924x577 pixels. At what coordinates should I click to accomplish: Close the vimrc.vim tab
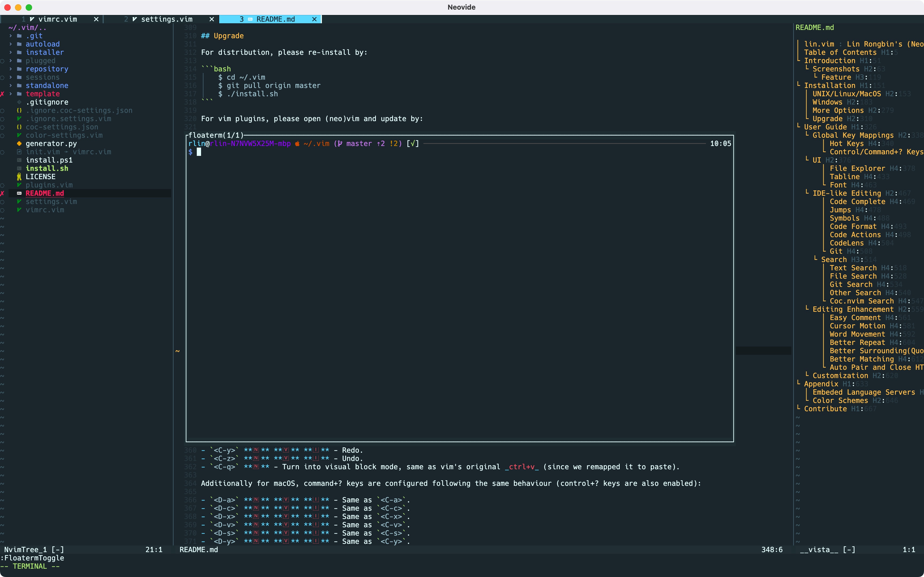tap(96, 19)
